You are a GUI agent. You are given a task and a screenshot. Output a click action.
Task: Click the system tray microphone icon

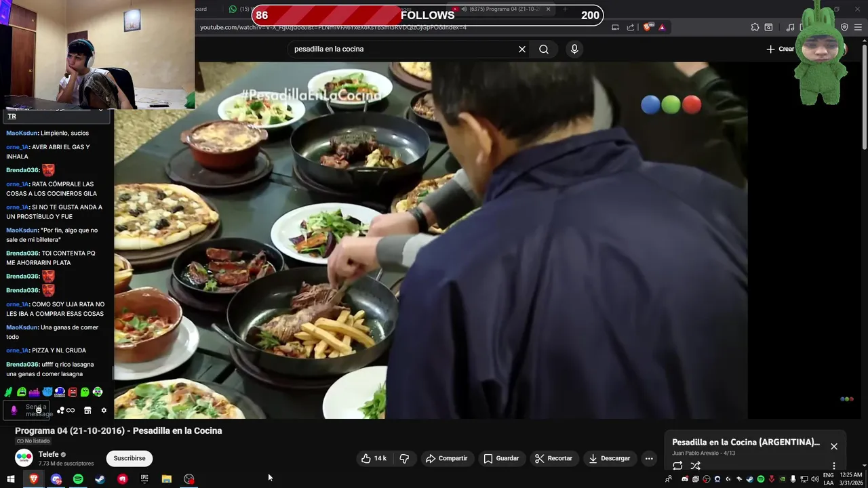coord(793,479)
